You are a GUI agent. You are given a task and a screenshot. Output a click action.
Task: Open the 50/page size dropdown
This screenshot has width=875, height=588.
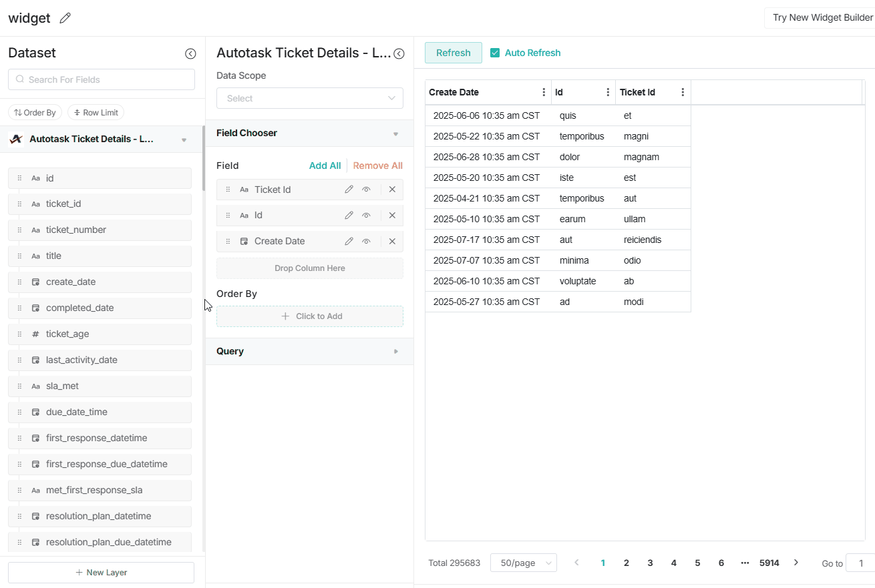click(x=523, y=563)
